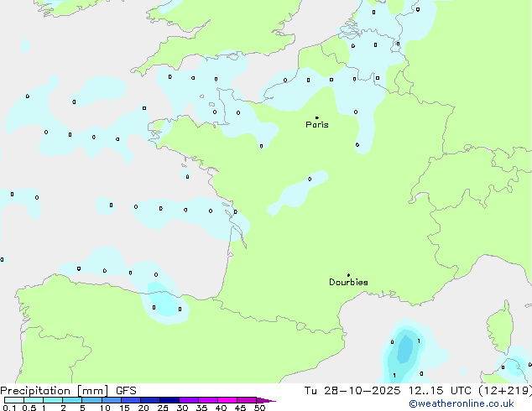Image resolution: width=532 pixels, height=411 pixels.
Task: Click the '(12+219)' forecast offset text
Action: 505,391
